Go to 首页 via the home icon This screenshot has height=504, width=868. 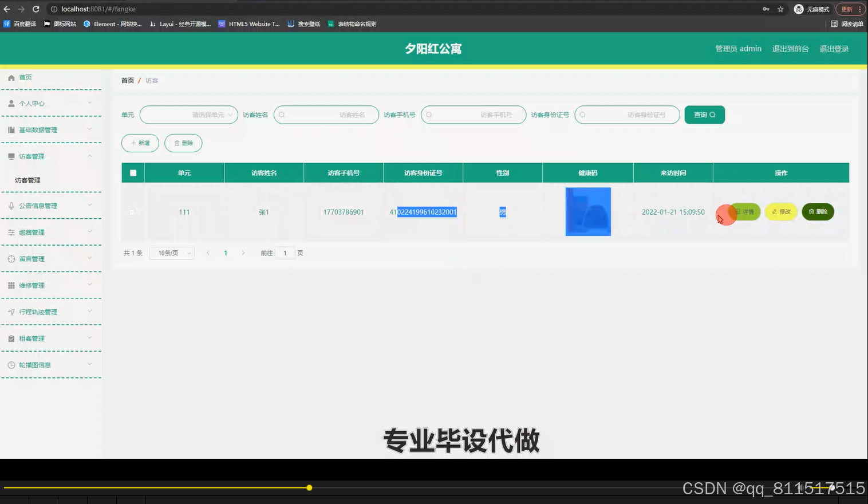(x=11, y=77)
